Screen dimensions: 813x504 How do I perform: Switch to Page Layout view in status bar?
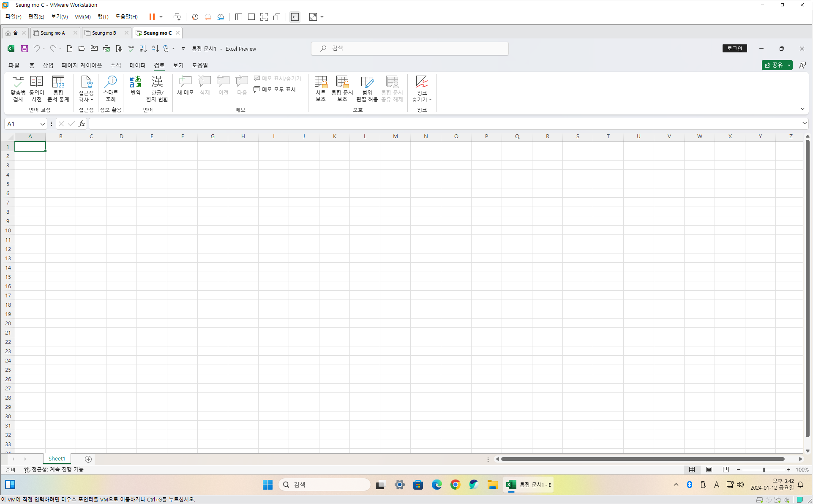coord(709,470)
